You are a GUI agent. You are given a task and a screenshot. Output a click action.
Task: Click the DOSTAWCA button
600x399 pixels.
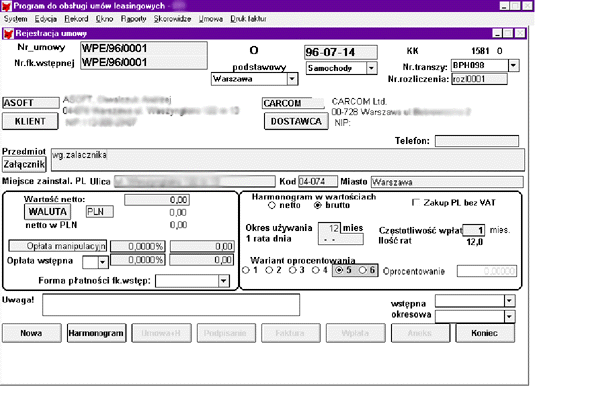296,121
